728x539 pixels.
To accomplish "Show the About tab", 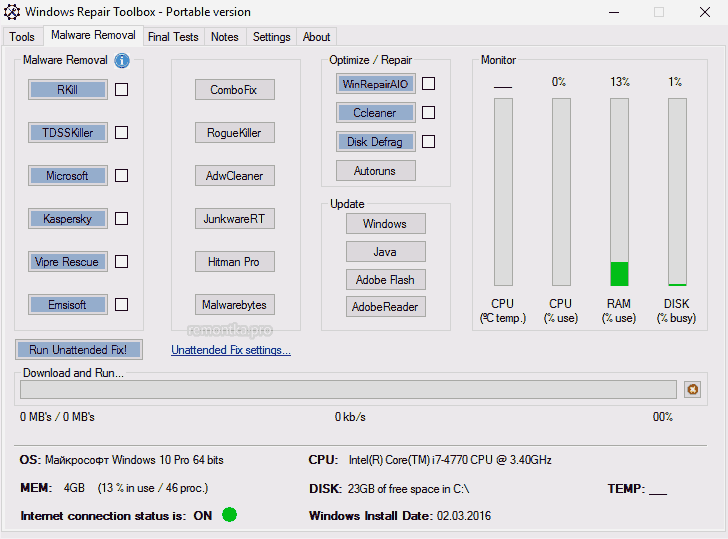I will pyautogui.click(x=316, y=37).
